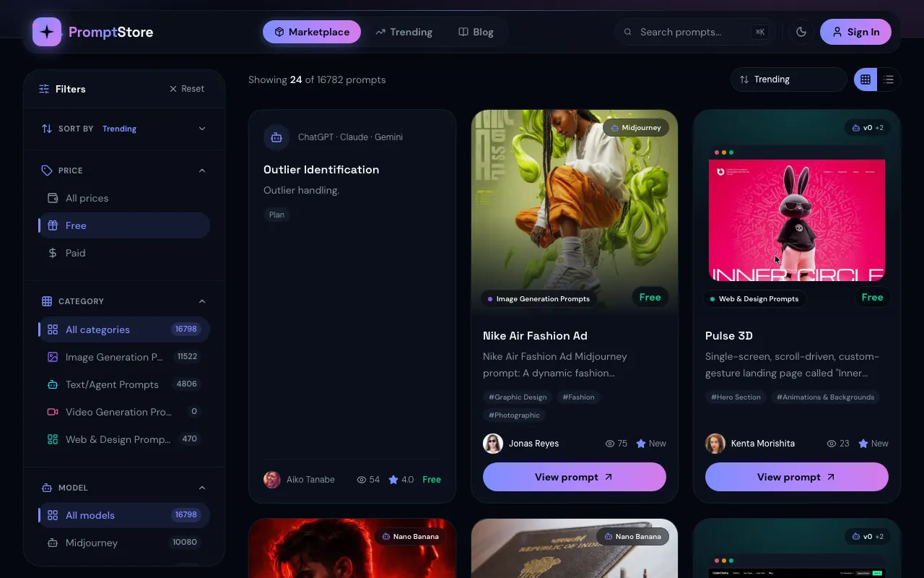Click Kenta Morishita's avatar
The height and width of the screenshot is (578, 924).
(x=715, y=444)
